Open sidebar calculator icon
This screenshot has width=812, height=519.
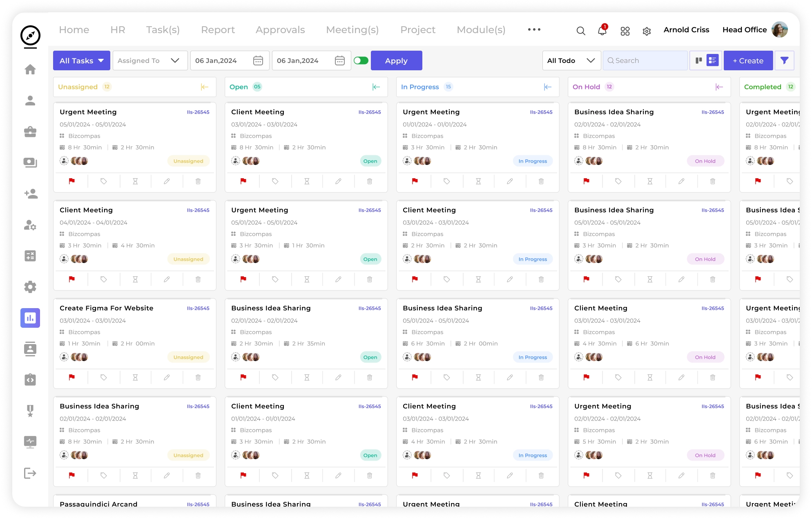pyautogui.click(x=30, y=256)
